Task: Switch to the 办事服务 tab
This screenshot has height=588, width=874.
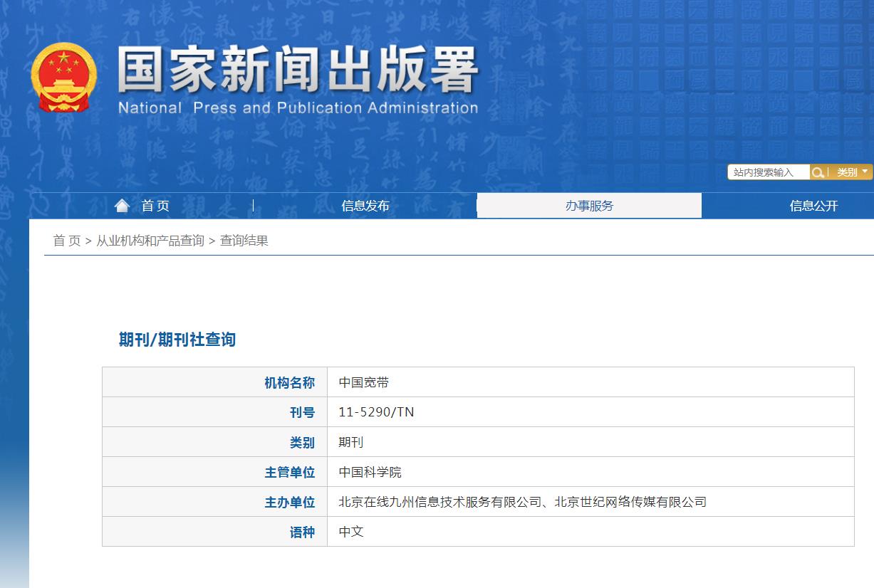Action: point(590,206)
